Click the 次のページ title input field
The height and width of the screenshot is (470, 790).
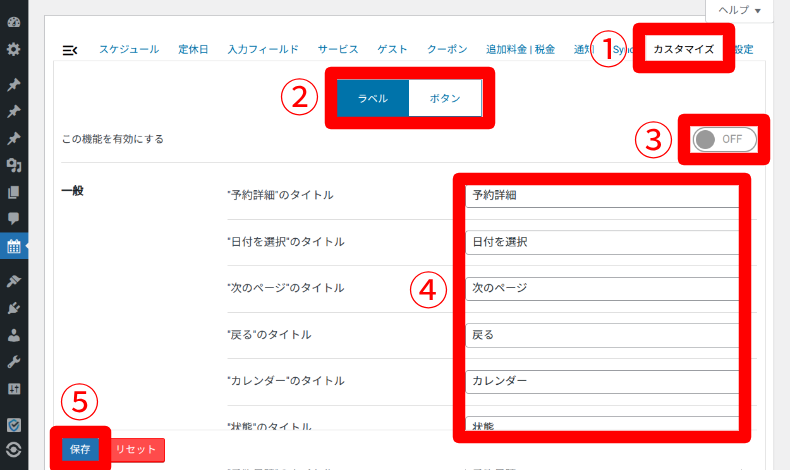point(603,288)
